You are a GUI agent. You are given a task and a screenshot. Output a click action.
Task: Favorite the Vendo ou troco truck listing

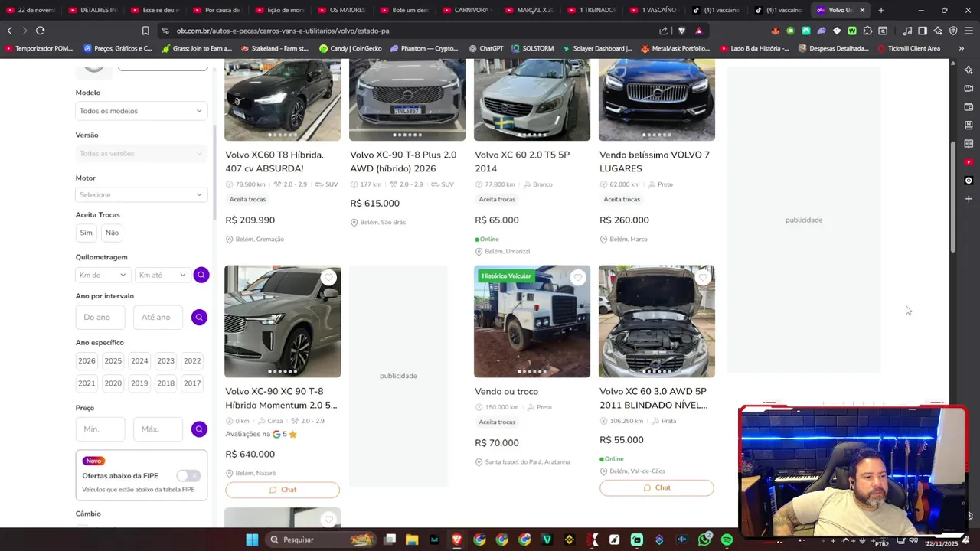pyautogui.click(x=578, y=278)
